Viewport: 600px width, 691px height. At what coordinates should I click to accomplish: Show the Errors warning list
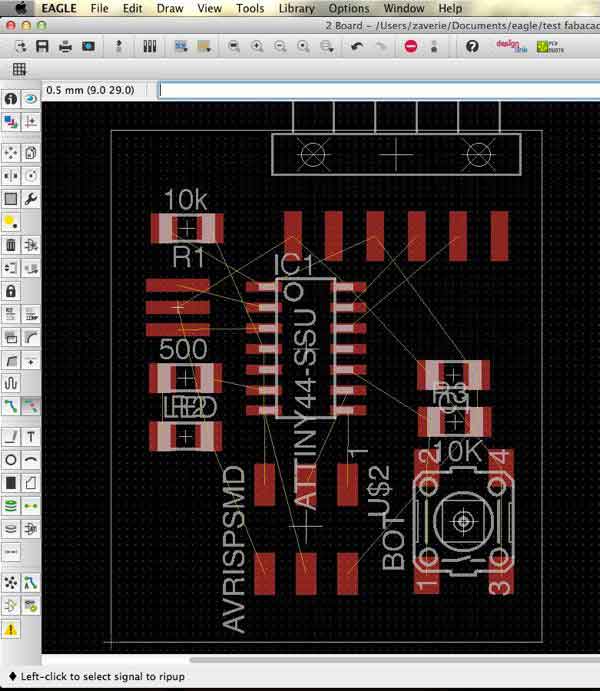click(x=11, y=629)
